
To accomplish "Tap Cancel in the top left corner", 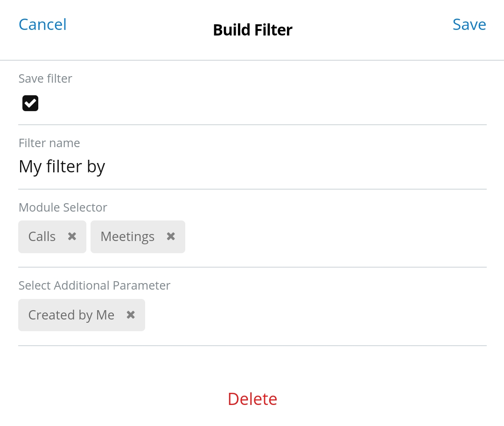I will (x=42, y=24).
